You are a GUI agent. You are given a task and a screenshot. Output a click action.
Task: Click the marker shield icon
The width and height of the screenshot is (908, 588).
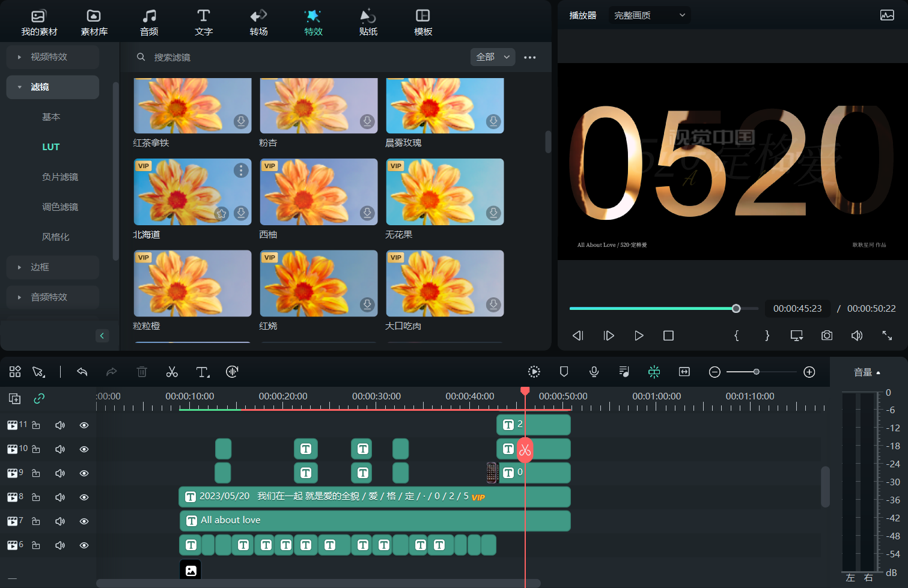[x=564, y=372]
